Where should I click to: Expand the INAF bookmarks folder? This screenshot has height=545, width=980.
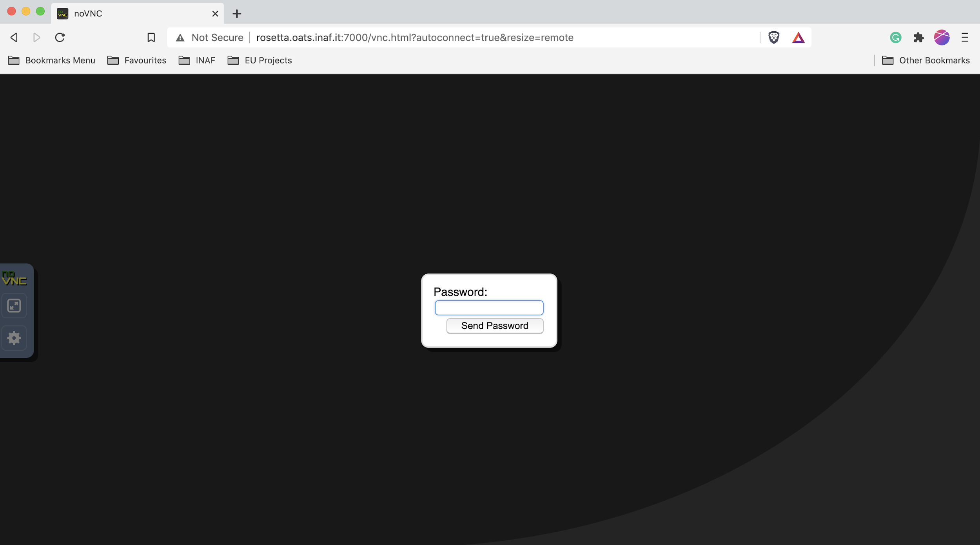click(197, 60)
